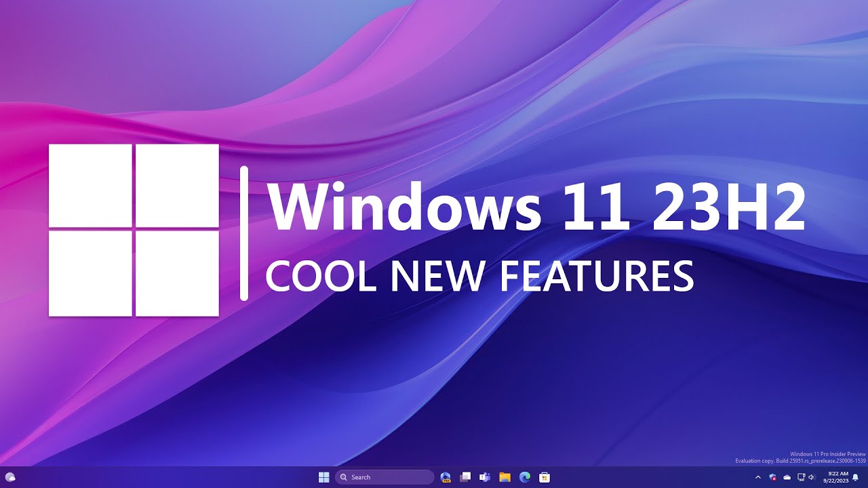
Task: Launch Microsoft Edge from the taskbar
Action: coord(524,477)
